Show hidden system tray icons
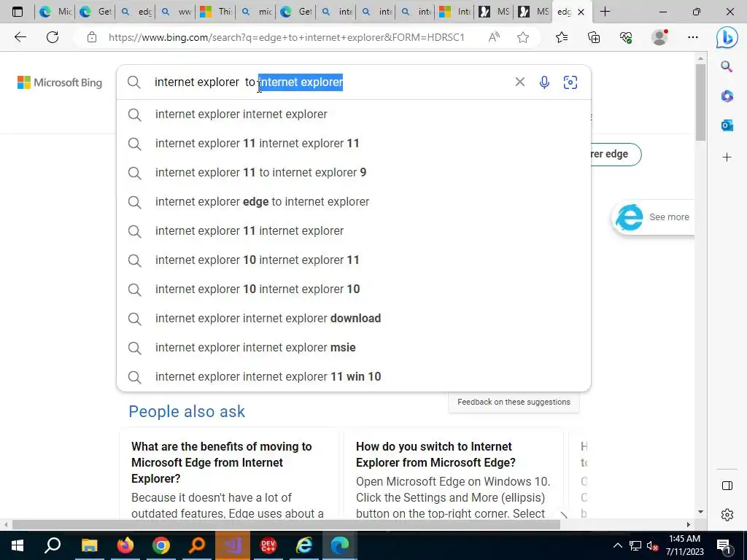 (x=617, y=545)
